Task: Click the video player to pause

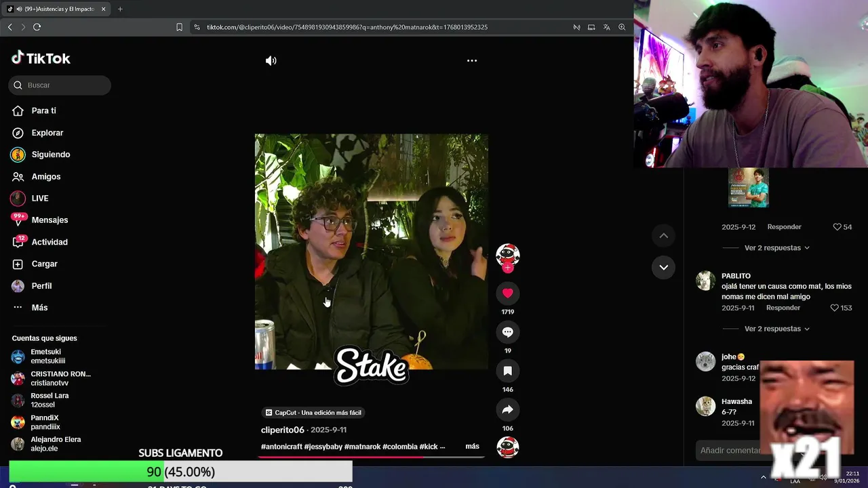Action: [371, 251]
